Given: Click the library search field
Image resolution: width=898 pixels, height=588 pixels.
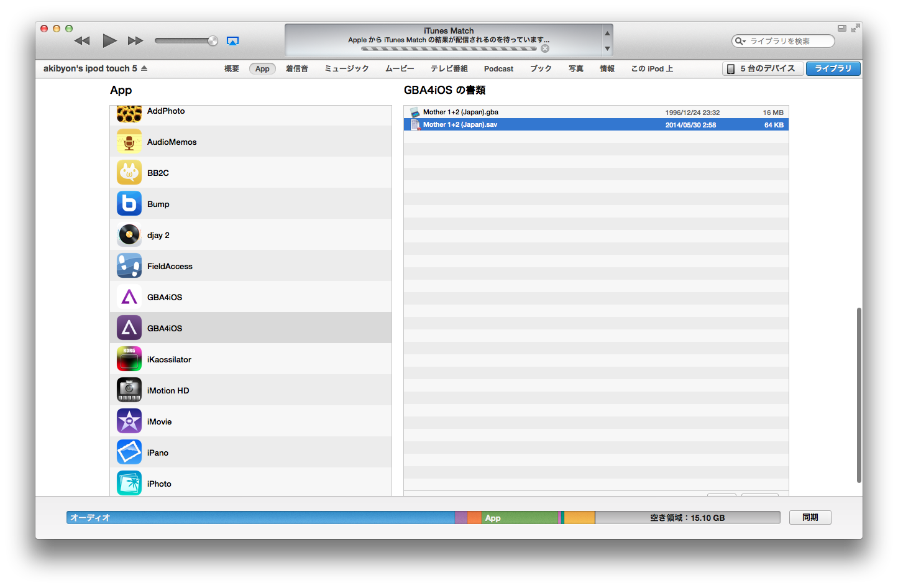Looking at the screenshot, I should click(x=783, y=41).
